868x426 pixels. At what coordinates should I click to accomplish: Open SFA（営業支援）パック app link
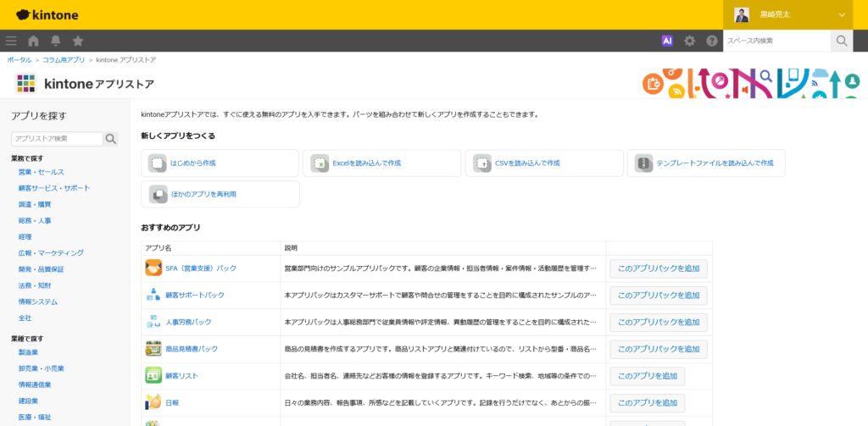tap(201, 268)
